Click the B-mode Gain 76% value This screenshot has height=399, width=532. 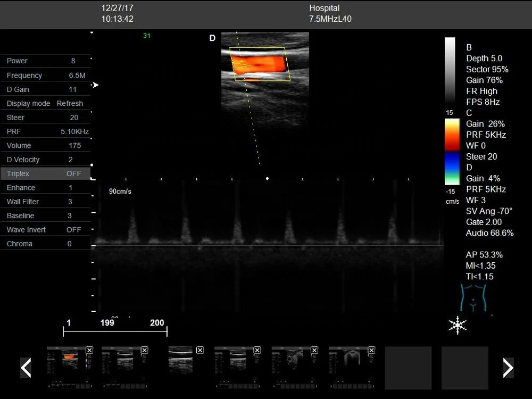click(484, 80)
